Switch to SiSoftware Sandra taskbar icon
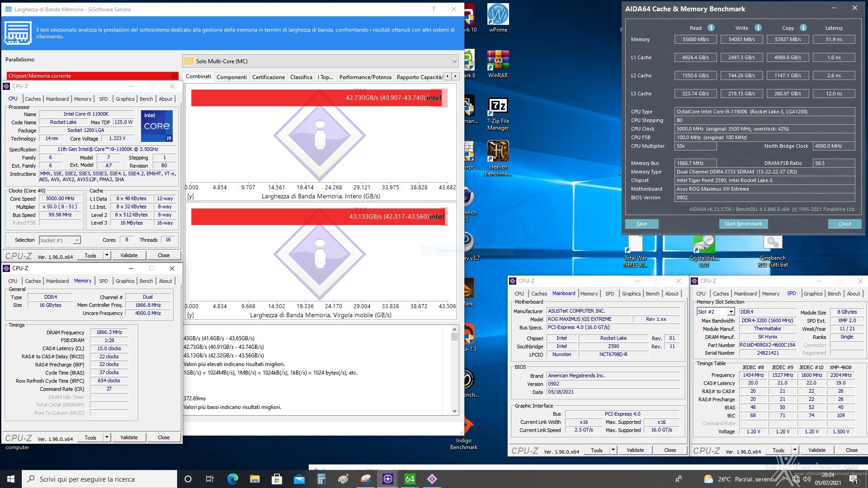This screenshot has height=488, width=868. coord(432,479)
